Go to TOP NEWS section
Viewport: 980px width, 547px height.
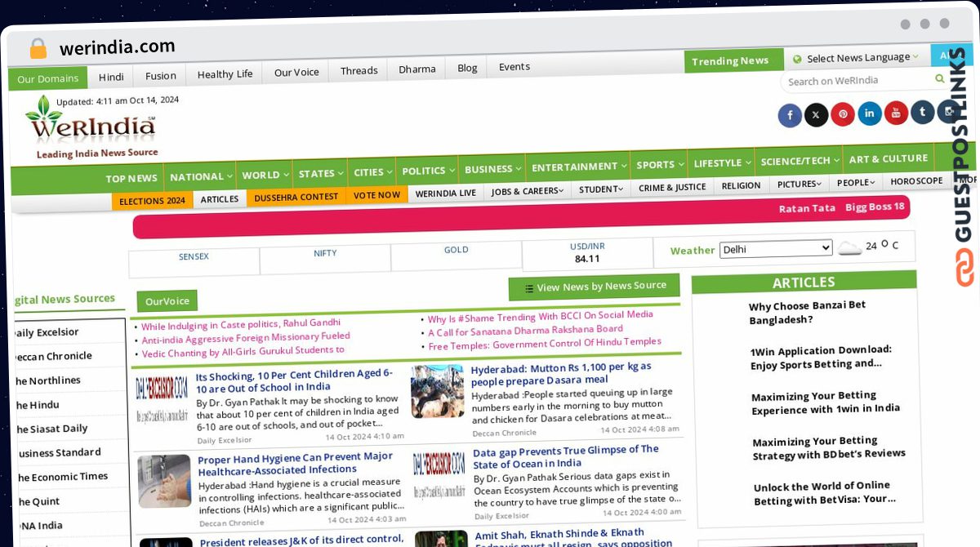click(x=131, y=178)
